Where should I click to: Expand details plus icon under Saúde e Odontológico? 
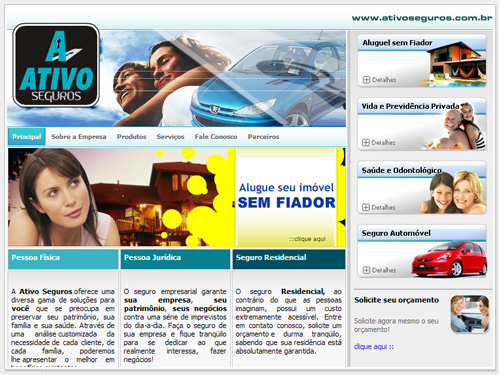[366, 207]
